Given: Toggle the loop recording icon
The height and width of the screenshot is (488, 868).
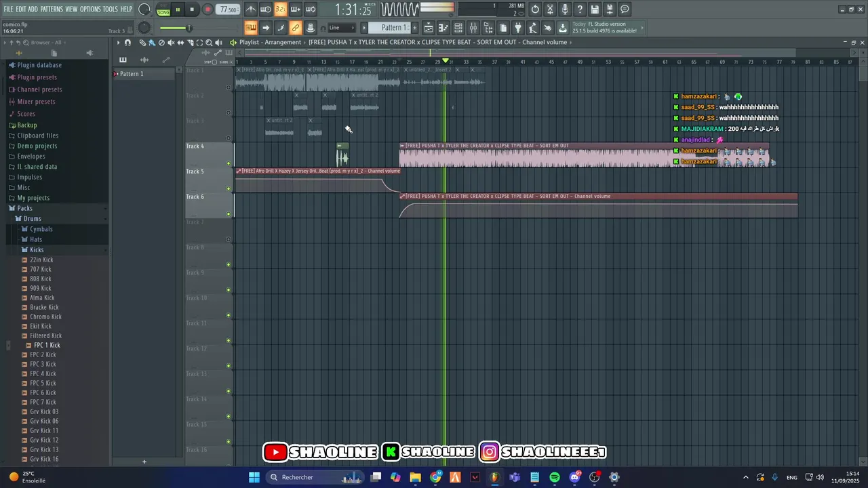Looking at the screenshot, I should [310, 9].
